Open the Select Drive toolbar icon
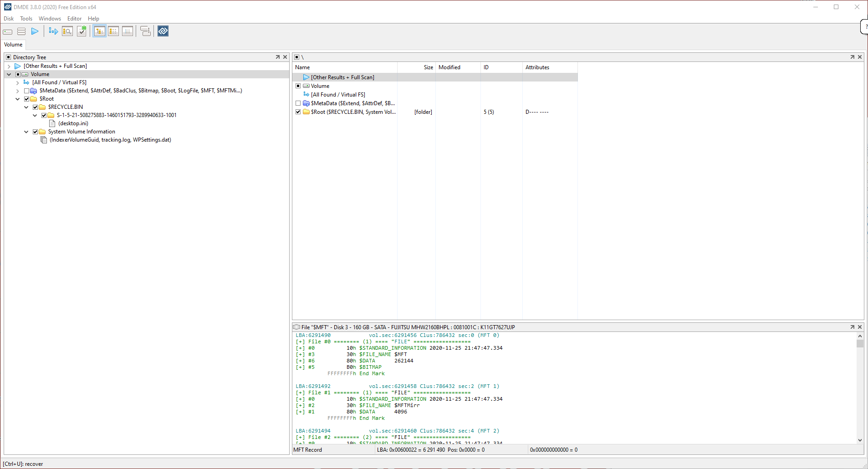The width and height of the screenshot is (868, 469). click(8, 31)
